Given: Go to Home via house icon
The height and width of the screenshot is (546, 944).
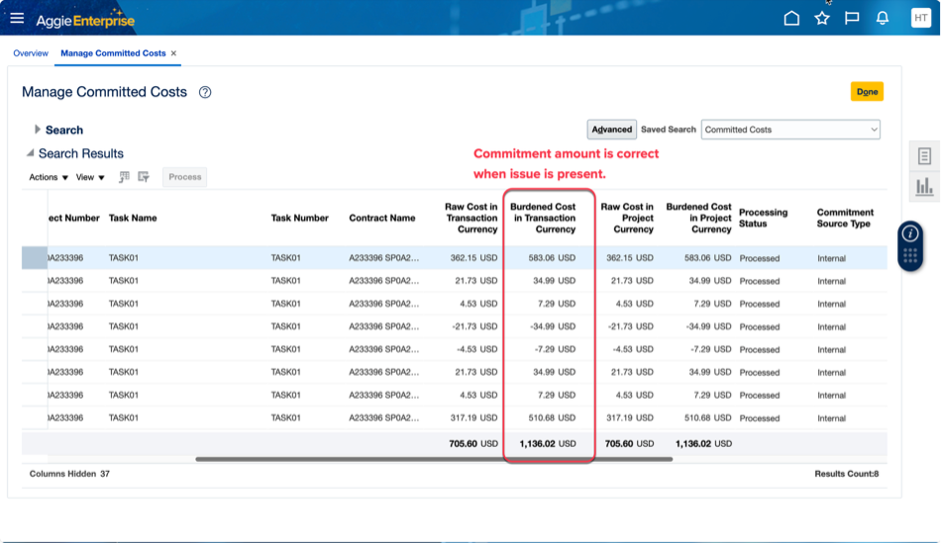Looking at the screenshot, I should pyautogui.click(x=791, y=18).
